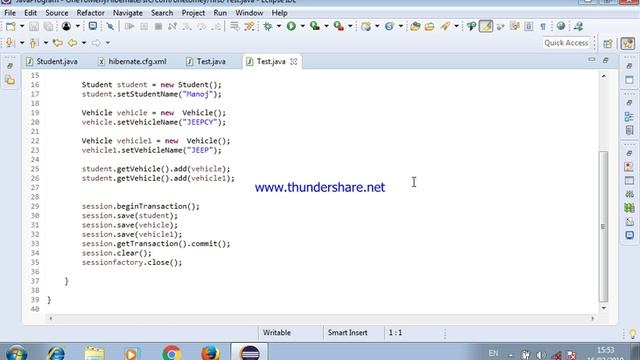Open the Navigate menu
The image size is (640, 360).
point(128,13)
